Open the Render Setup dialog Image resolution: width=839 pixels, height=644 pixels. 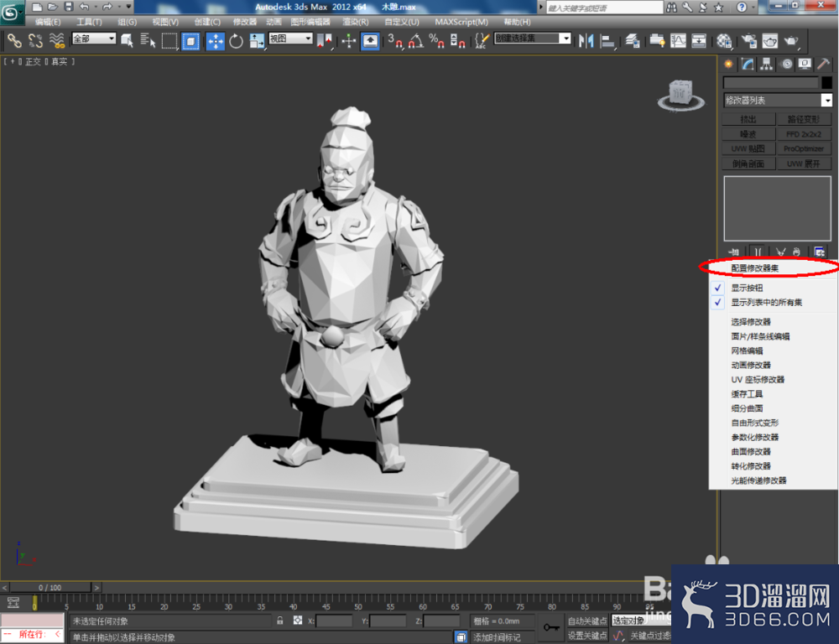(749, 40)
